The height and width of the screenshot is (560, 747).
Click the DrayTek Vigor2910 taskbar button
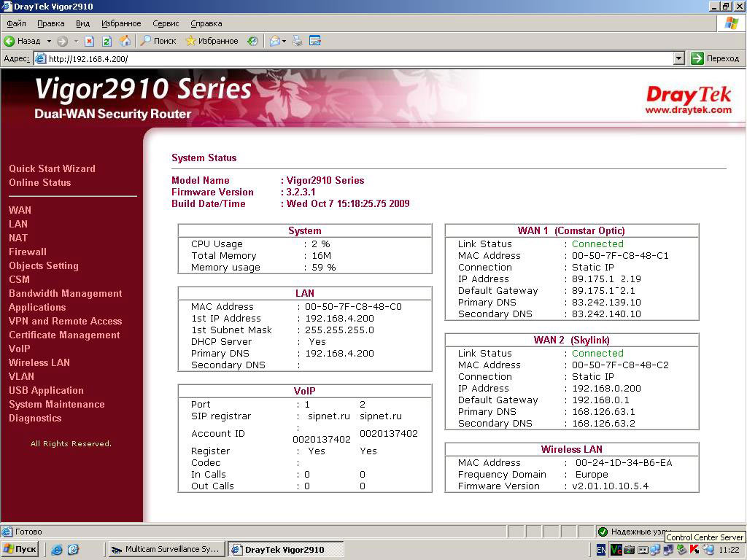pos(285,550)
